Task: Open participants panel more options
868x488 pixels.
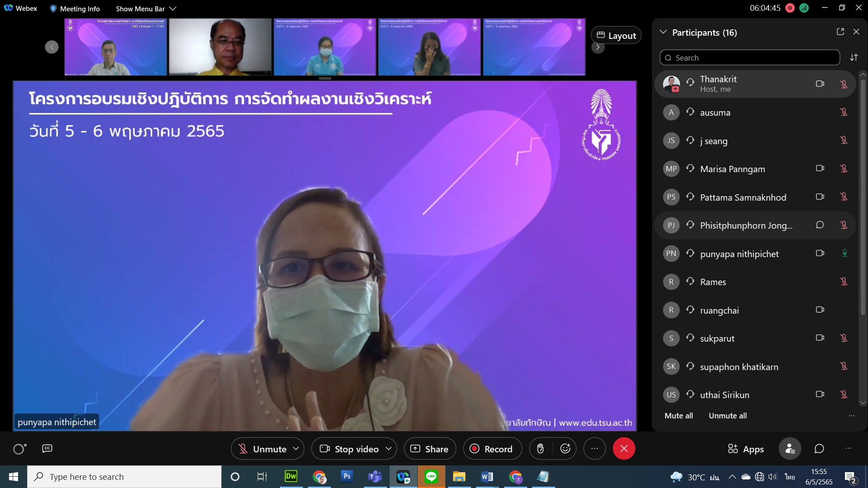Action: pos(851,416)
